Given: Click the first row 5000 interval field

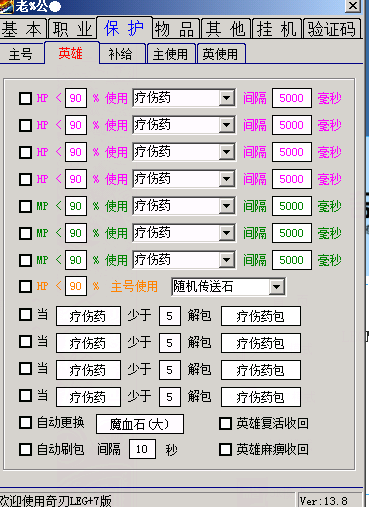Looking at the screenshot, I should [292, 98].
